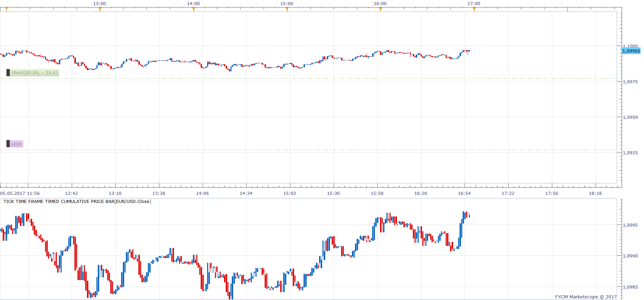Click the 13:10 time axis label
This screenshot has width=644, height=300.
(x=115, y=193)
